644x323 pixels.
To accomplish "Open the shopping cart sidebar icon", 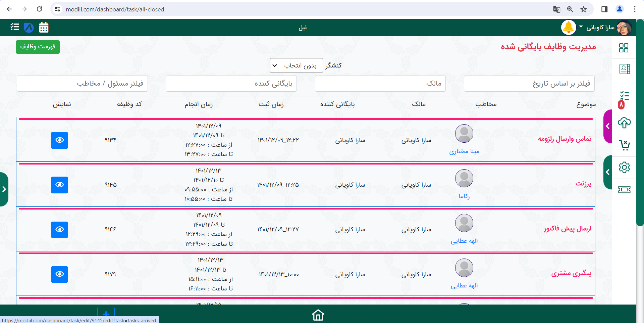I will (624, 145).
